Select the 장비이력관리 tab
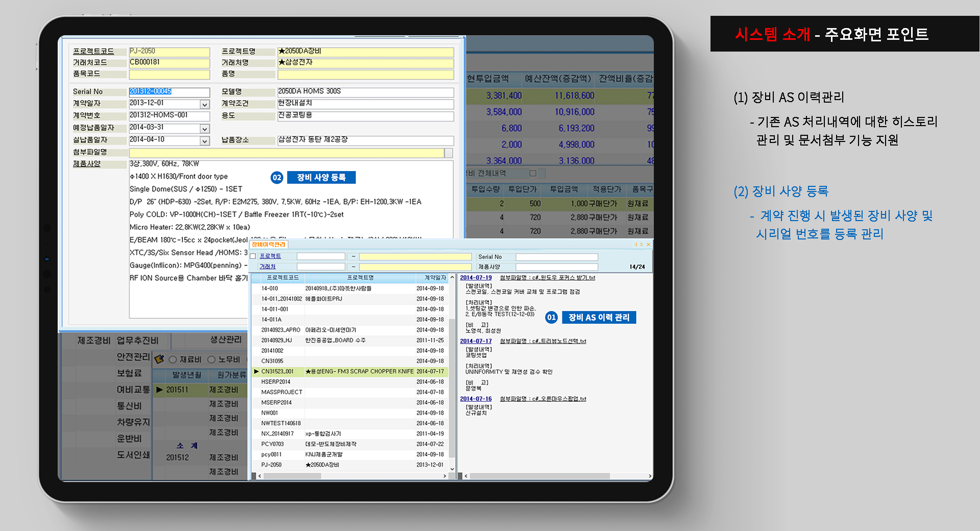This screenshot has height=531, width=980. tap(268, 245)
